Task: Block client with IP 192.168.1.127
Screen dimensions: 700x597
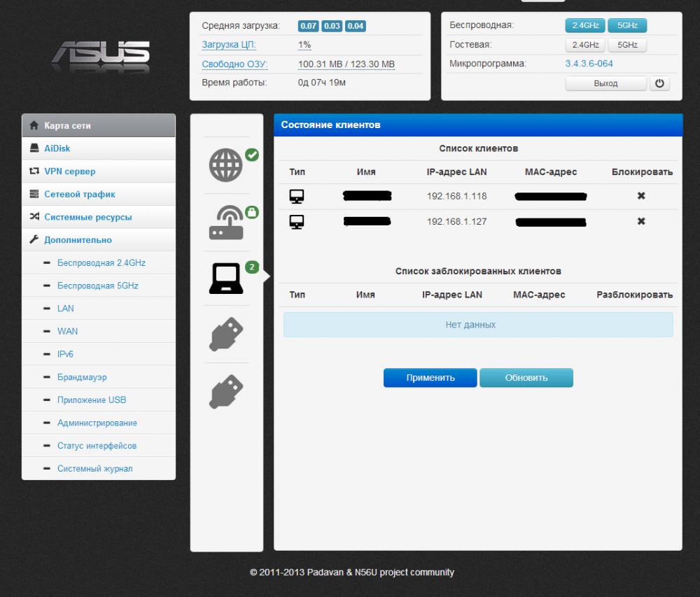Action: 640,221
